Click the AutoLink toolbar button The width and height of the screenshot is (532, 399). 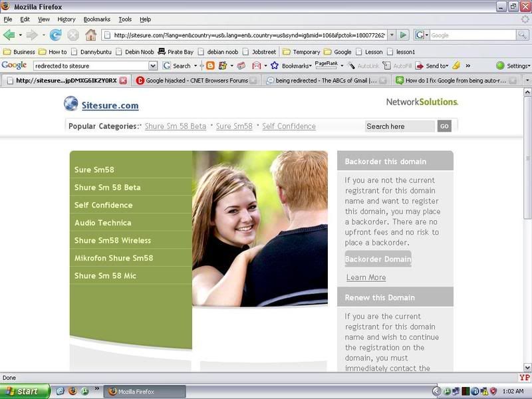pyautogui.click(x=364, y=65)
